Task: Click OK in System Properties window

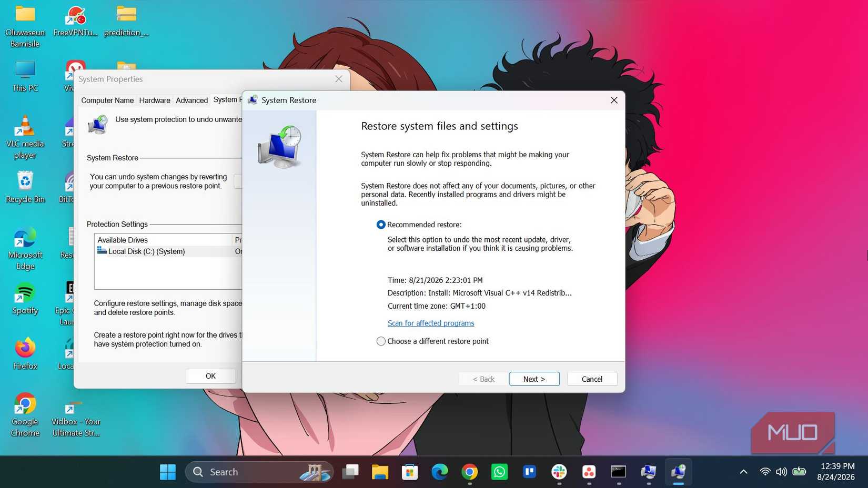Action: [x=210, y=375]
